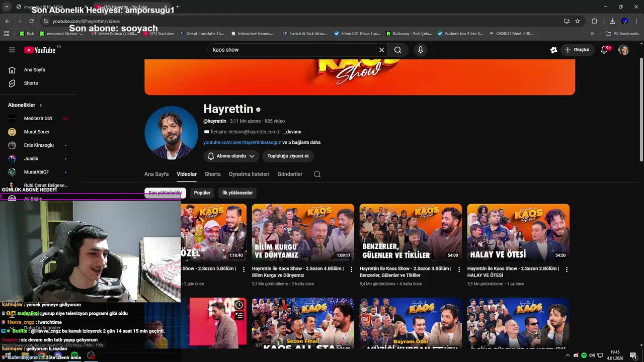
Task: Click Topluluğu ziyaret et button
Action: [x=288, y=156]
